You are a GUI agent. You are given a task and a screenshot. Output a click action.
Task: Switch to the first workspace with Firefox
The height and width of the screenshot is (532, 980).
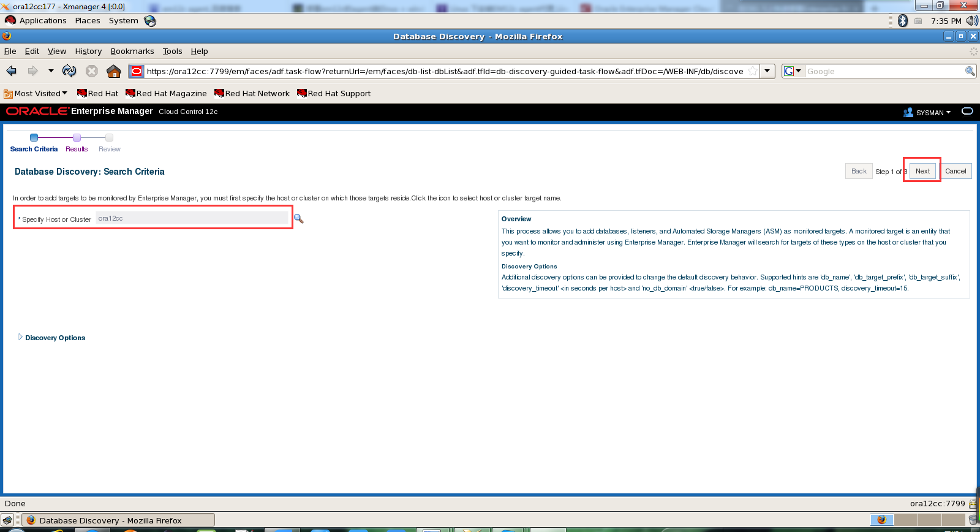[x=881, y=520]
